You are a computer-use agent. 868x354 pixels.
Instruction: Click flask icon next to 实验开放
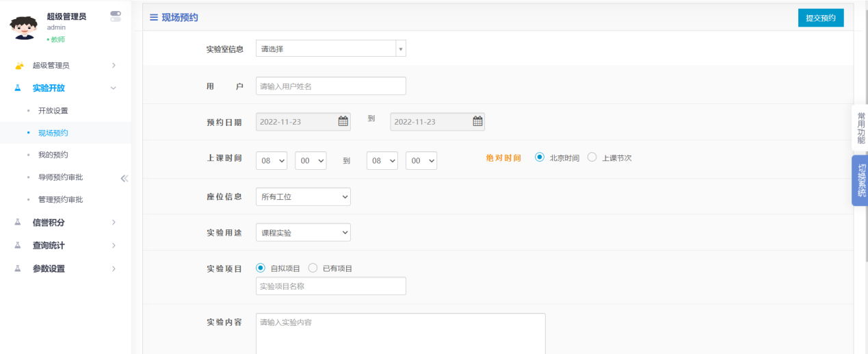tap(18, 88)
